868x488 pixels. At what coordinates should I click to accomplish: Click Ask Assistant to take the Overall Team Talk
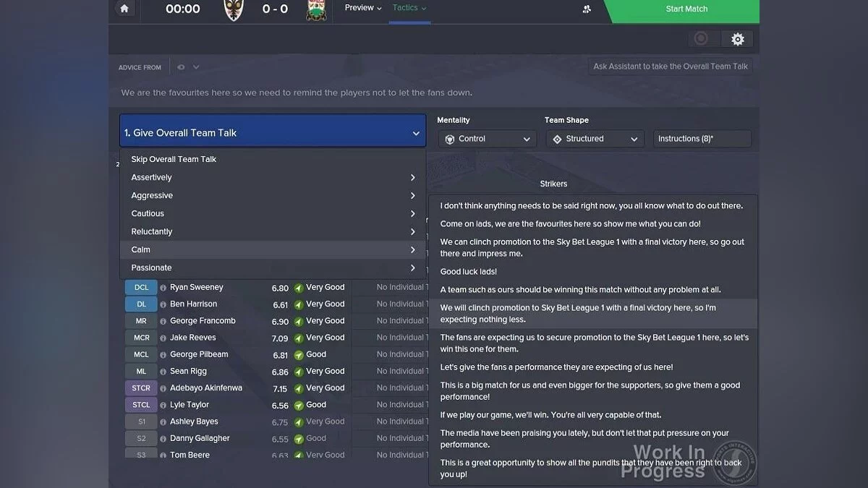(x=670, y=66)
